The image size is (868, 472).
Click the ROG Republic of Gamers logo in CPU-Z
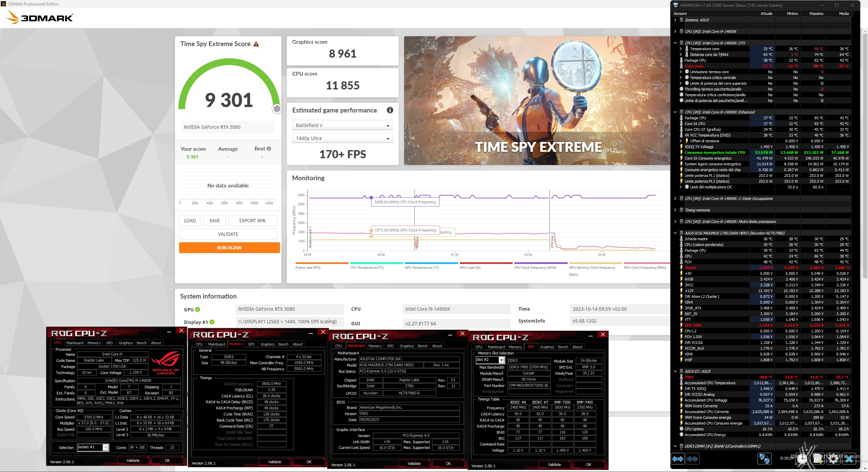(166, 363)
